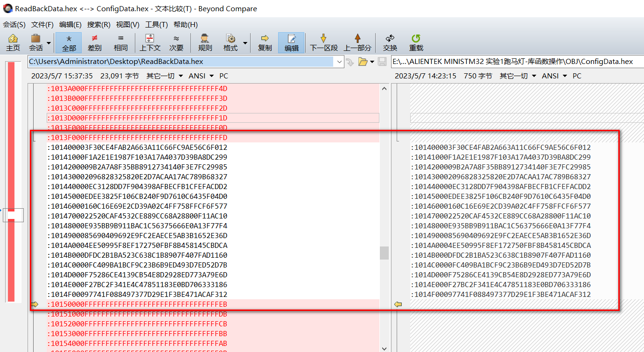The height and width of the screenshot is (352, 644).
Task: Click 交换 to swap sides
Action: tap(390, 42)
